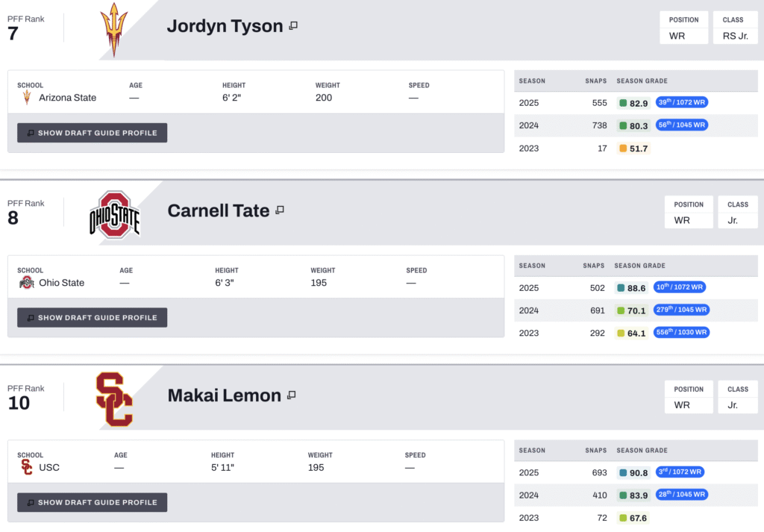This screenshot has height=532, width=764.
Task: Show draft guide profile for Jordyn Tyson
Action: (x=93, y=133)
